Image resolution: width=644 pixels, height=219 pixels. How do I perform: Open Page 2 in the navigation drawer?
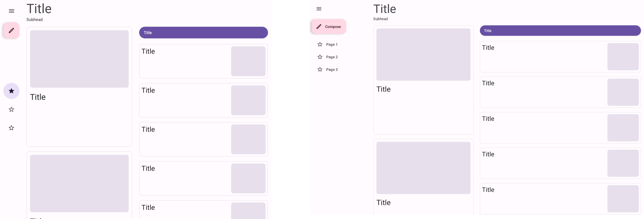[x=332, y=57]
